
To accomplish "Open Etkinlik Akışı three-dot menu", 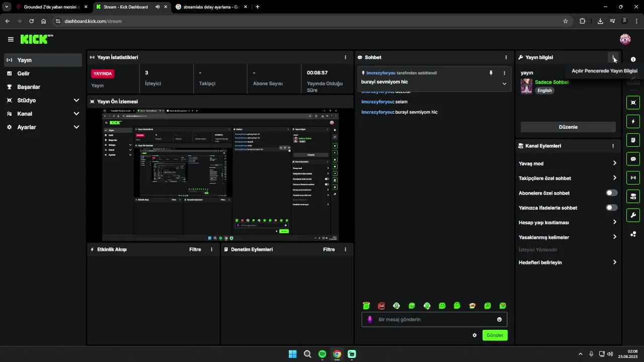I will pyautogui.click(x=211, y=249).
